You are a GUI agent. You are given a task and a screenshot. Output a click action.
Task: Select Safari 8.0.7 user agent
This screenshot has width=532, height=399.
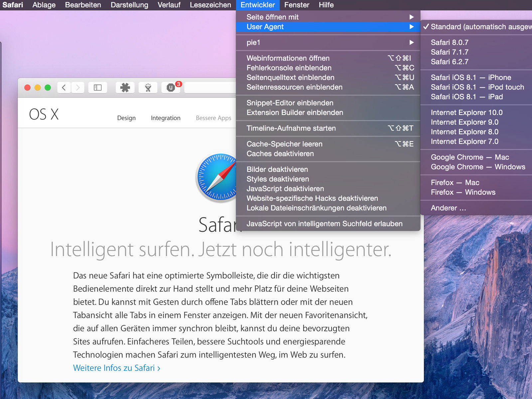(476, 43)
